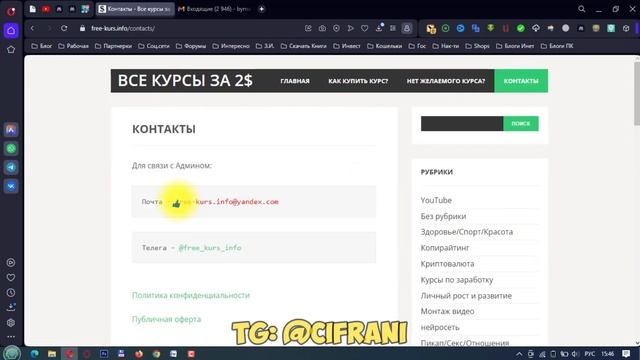
Task: Open КАК КУПИТЬ КУРС? menu item
Action: (x=358, y=81)
